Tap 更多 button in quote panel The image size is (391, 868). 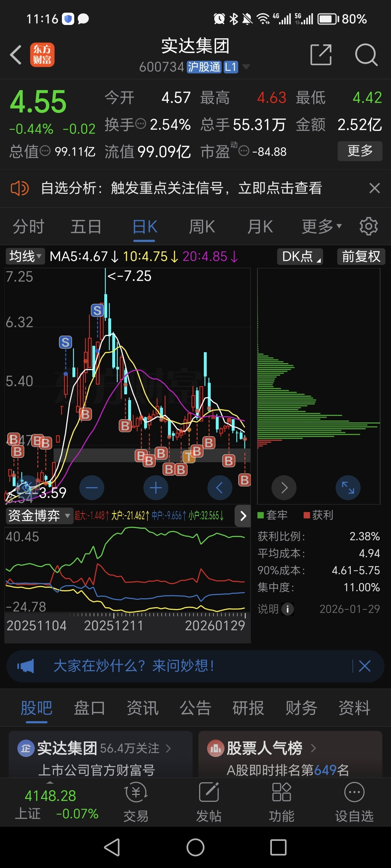tap(360, 151)
